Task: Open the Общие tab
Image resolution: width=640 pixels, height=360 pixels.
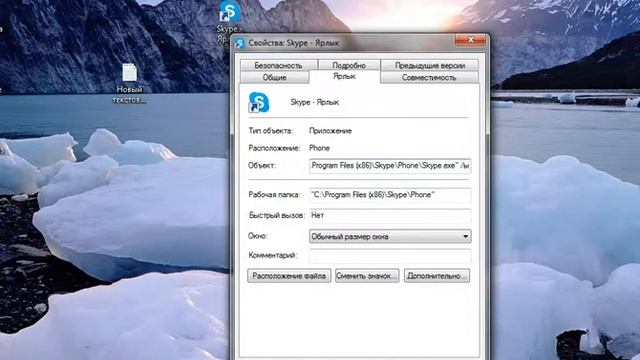Action: coord(274,77)
